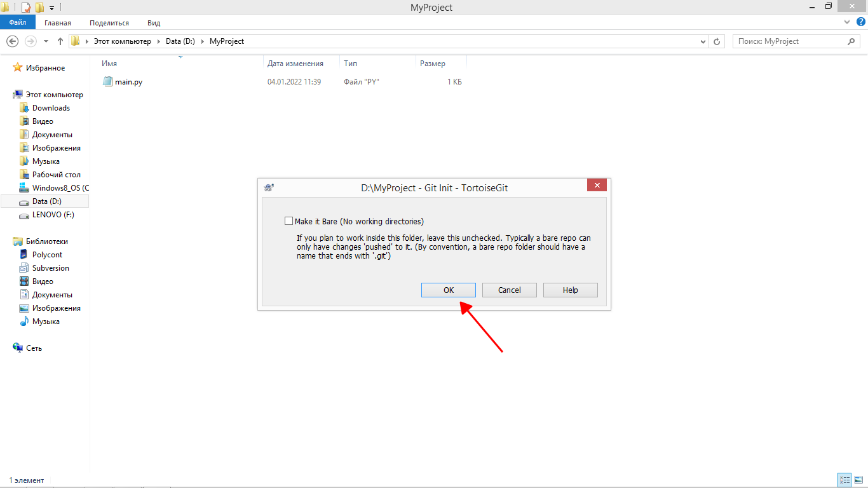This screenshot has width=868, height=488.
Task: Go back with the Explorer back arrow
Action: point(12,41)
